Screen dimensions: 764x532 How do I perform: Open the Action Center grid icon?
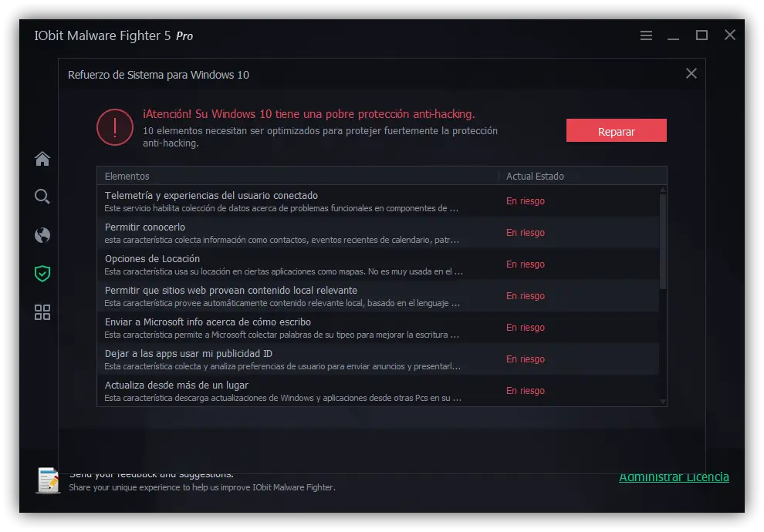(x=42, y=312)
